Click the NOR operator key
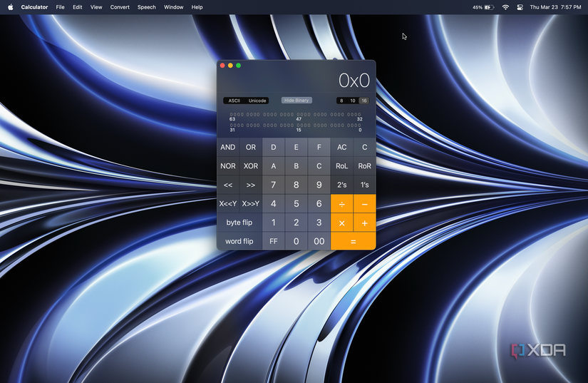 (x=228, y=165)
